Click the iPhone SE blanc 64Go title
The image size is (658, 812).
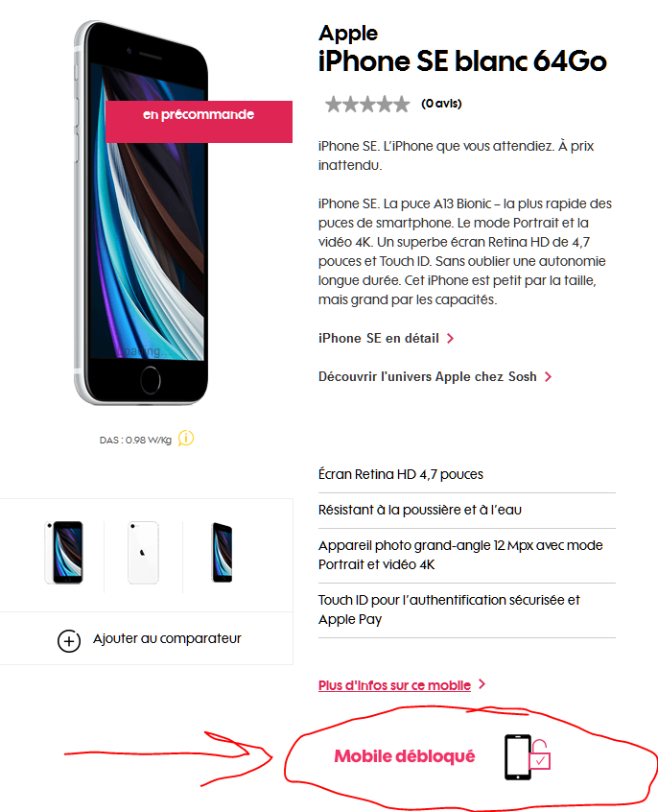(462, 61)
